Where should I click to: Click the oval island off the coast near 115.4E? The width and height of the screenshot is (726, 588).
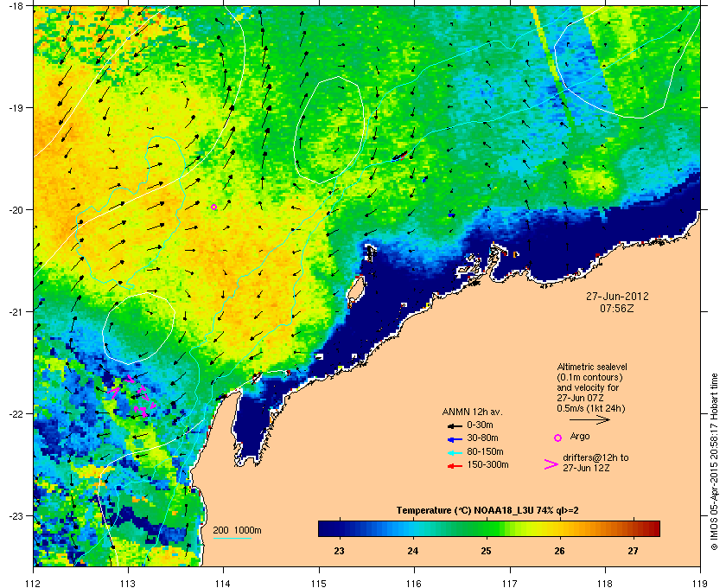[x=356, y=289]
